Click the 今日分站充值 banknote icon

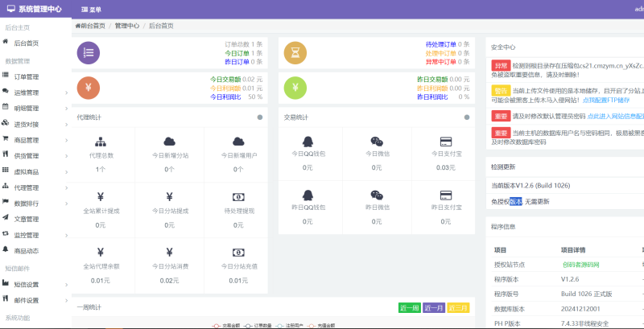coord(238,253)
